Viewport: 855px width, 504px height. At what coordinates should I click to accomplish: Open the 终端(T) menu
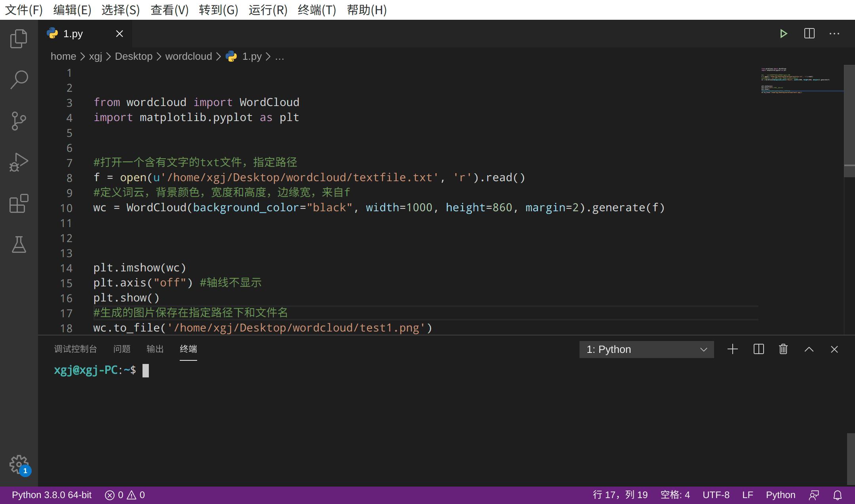pos(317,10)
